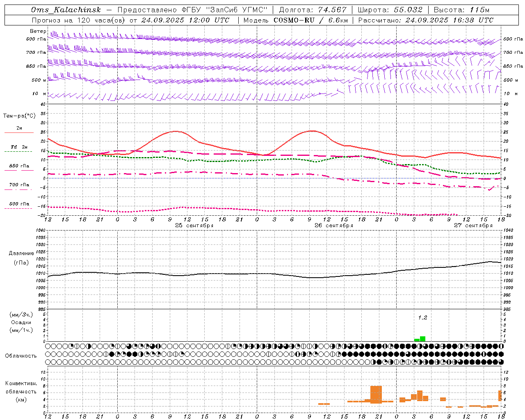Click the 2м temperature legend entry
This screenshot has height=420, width=525.
coord(19,128)
